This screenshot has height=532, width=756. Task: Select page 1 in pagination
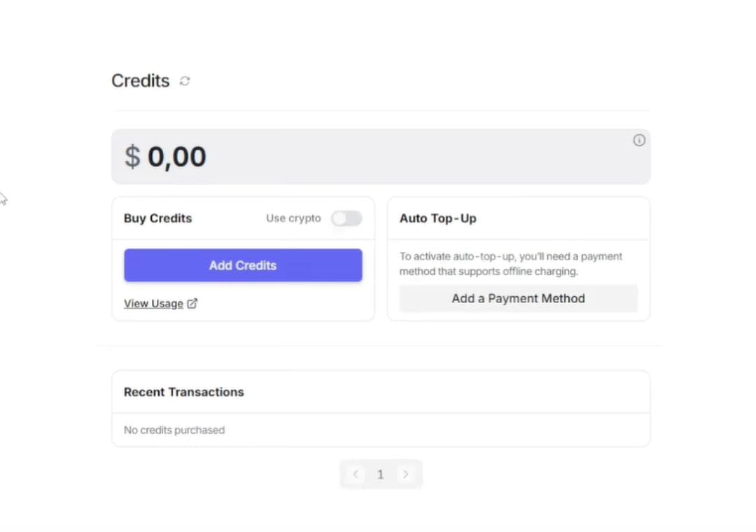point(380,475)
